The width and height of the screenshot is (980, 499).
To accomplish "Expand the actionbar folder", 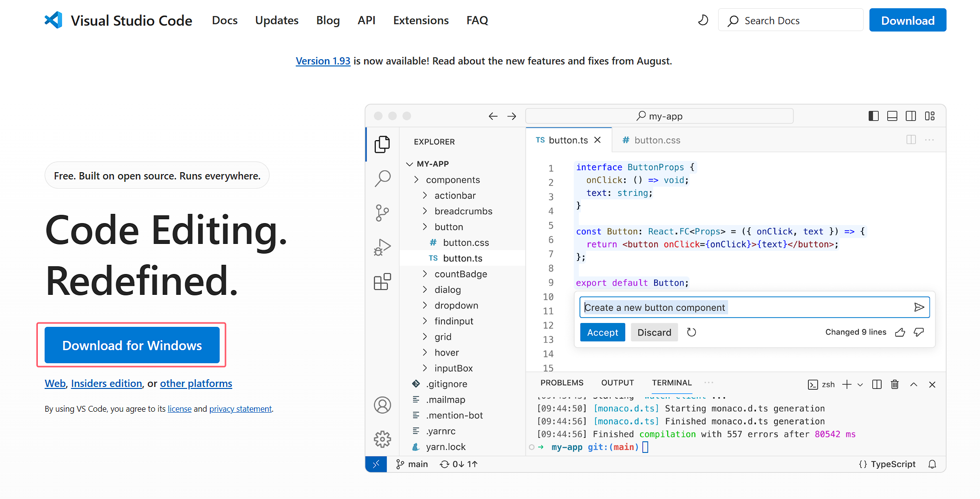I will pos(425,195).
